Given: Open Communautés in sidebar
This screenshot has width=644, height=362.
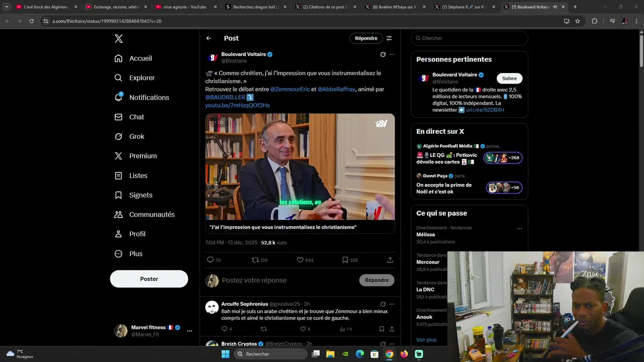Looking at the screenshot, I should (x=144, y=215).
